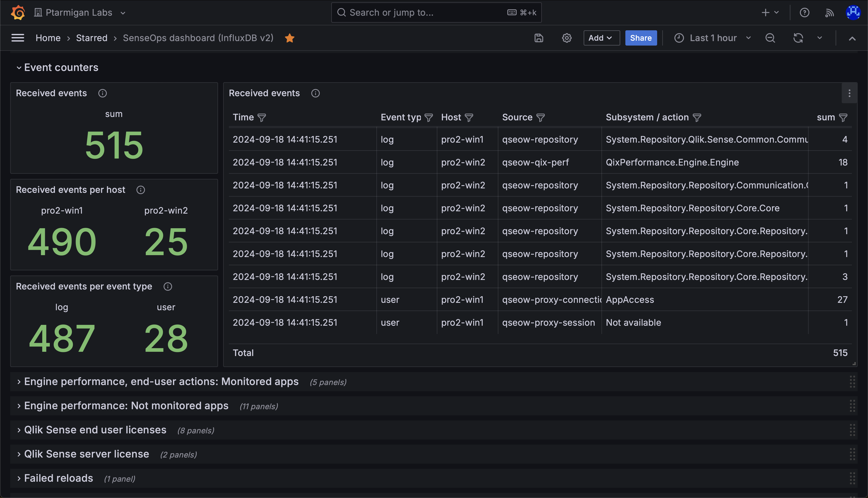868x498 pixels.
Task: Open the Help question mark icon
Action: tap(804, 13)
